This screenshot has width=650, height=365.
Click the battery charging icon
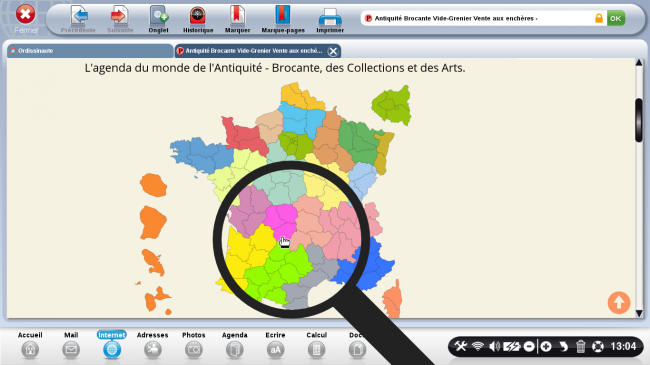pos(512,346)
